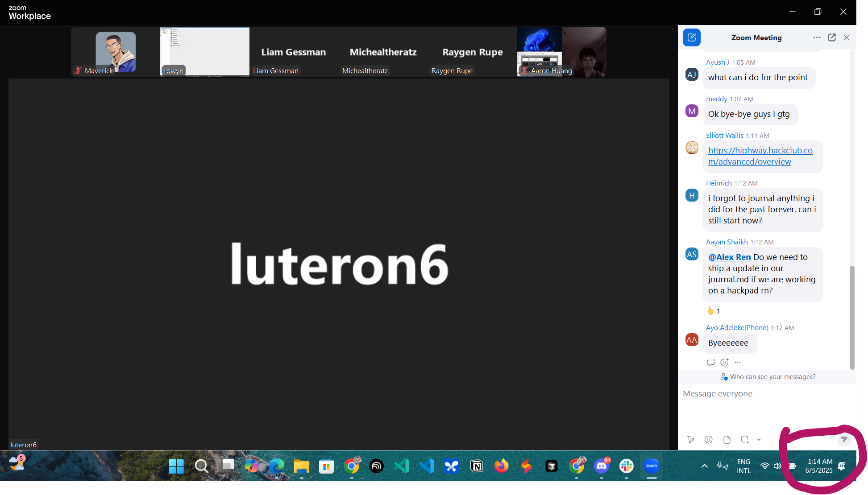Viewport: 868px width, 495px height.
Task: Select the emoji picker in the message box
Action: click(709, 439)
